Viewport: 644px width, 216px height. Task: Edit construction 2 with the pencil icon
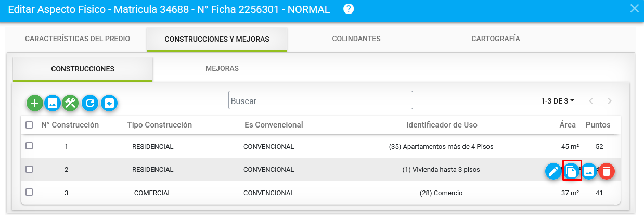coord(553,171)
